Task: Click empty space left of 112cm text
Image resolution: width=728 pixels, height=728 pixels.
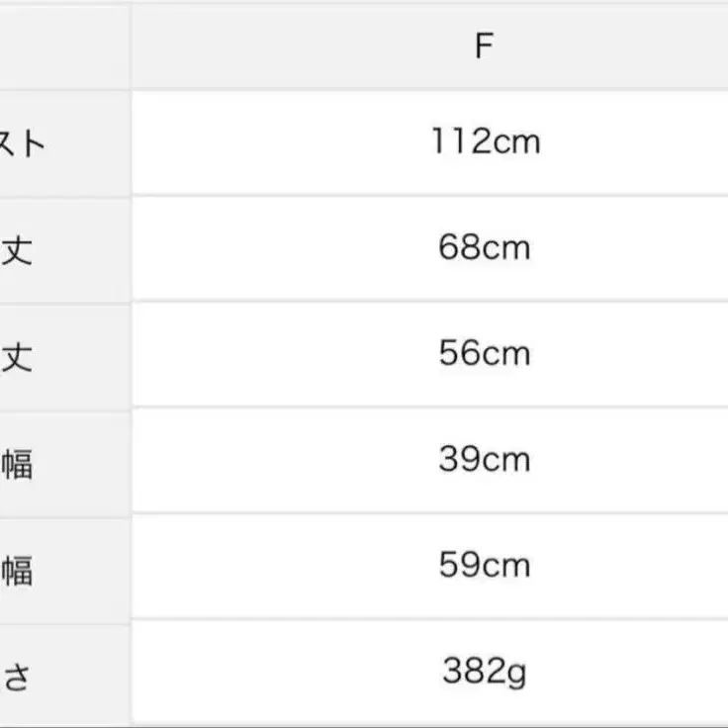Action: [277, 141]
